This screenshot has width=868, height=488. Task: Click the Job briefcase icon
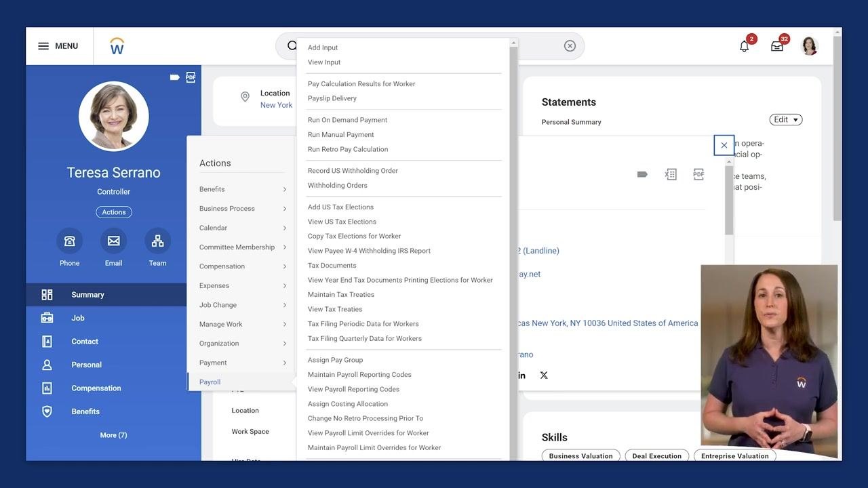[x=47, y=318]
